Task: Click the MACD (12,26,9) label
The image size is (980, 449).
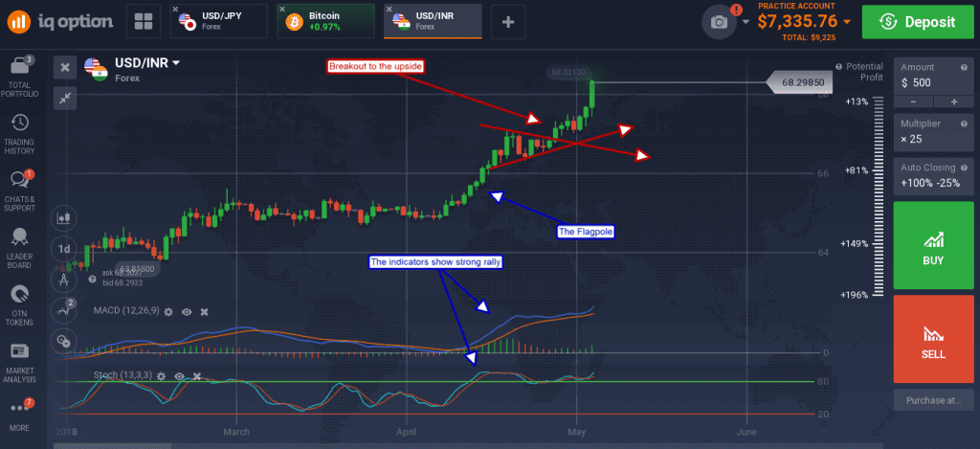Action: click(126, 310)
